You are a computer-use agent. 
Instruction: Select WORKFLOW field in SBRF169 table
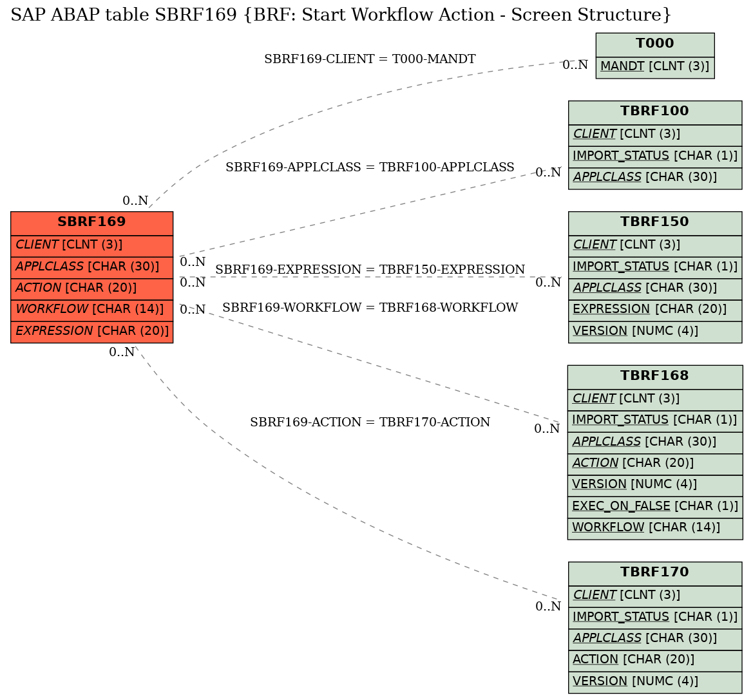[x=91, y=310]
